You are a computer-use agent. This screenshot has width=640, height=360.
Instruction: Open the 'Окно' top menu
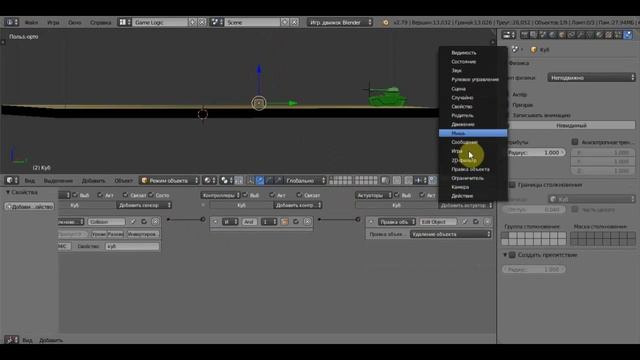pyautogui.click(x=75, y=22)
